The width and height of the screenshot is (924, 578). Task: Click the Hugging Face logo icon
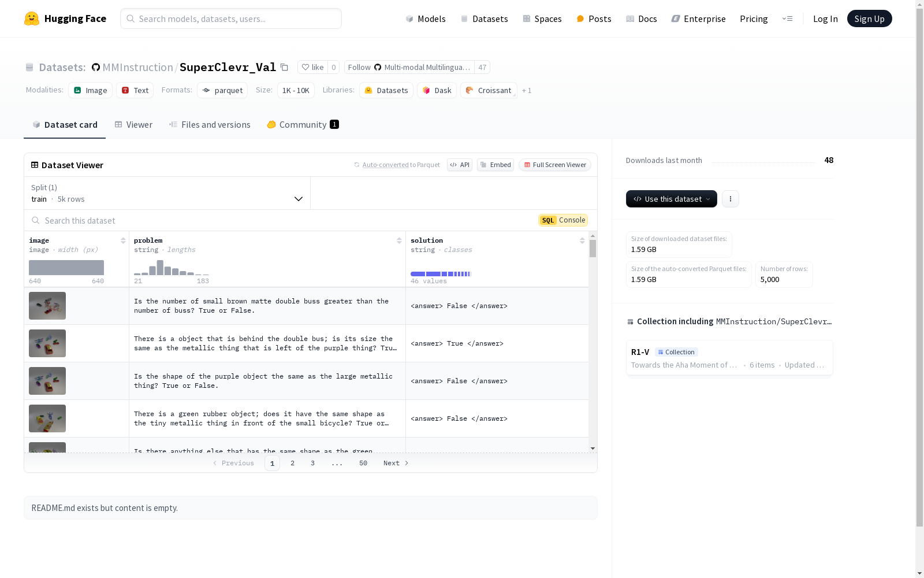(32, 18)
